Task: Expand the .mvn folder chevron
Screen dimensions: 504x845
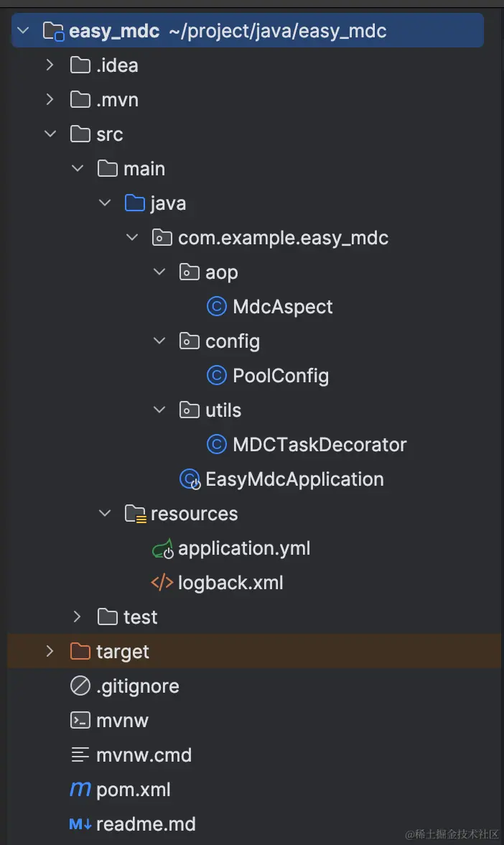Action: point(50,99)
